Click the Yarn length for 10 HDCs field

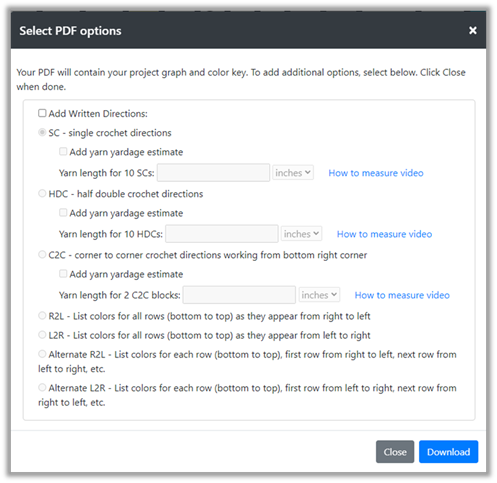click(222, 234)
